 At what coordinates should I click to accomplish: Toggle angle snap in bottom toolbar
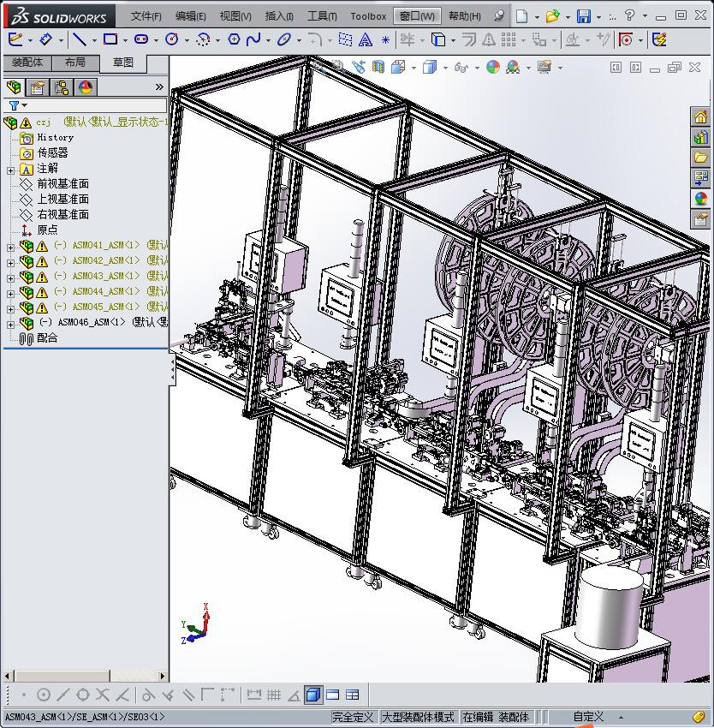click(294, 695)
